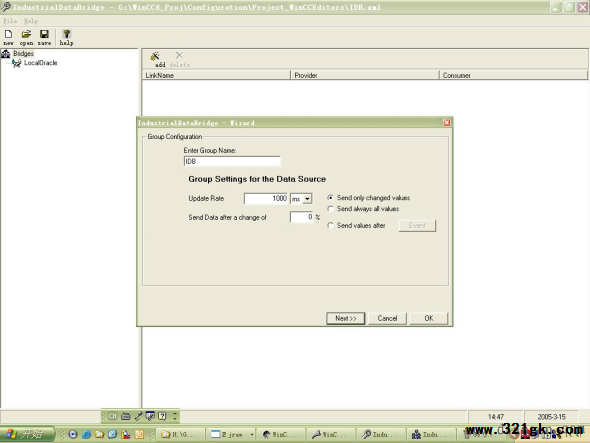Open the ms update rate unit dropdown
590x443 pixels.
click(x=307, y=199)
